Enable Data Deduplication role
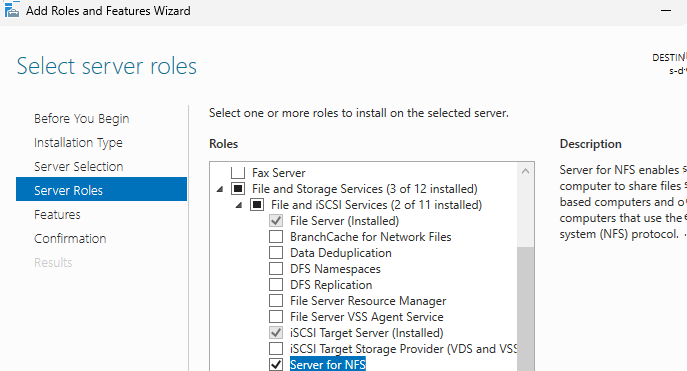The height and width of the screenshot is (371, 687). (x=276, y=253)
